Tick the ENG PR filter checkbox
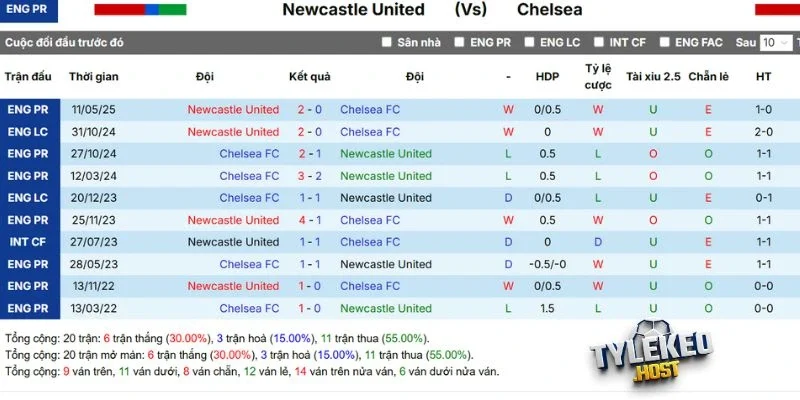The width and height of the screenshot is (800, 400). click(460, 43)
